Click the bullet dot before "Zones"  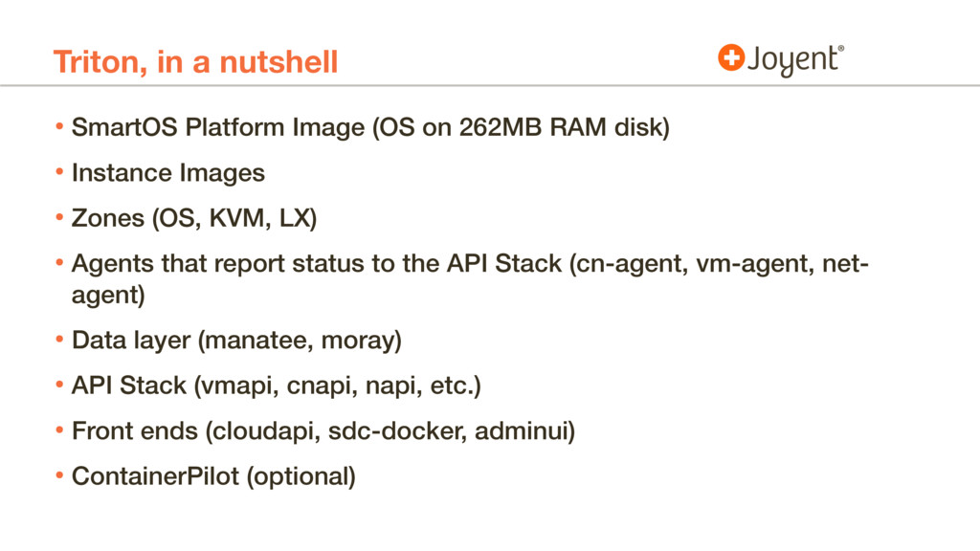(x=59, y=219)
